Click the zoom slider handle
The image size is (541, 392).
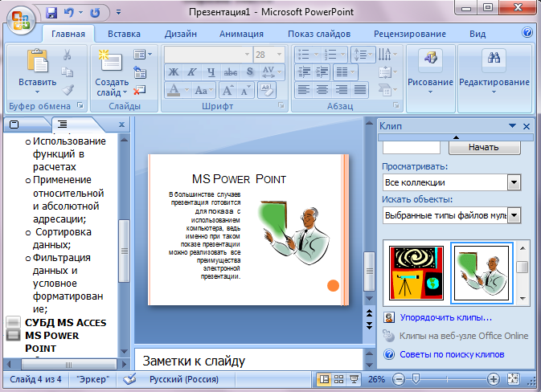pos(416,380)
